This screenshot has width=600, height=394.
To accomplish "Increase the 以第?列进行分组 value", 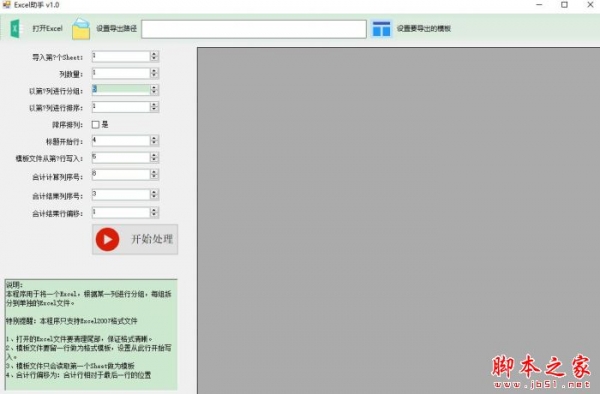I will [154, 88].
